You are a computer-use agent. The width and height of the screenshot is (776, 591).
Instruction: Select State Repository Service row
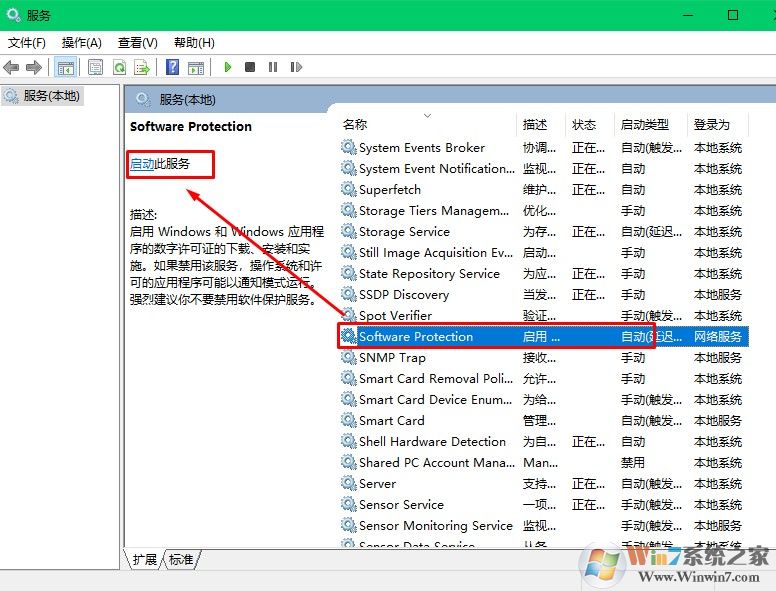pyautogui.click(x=544, y=274)
